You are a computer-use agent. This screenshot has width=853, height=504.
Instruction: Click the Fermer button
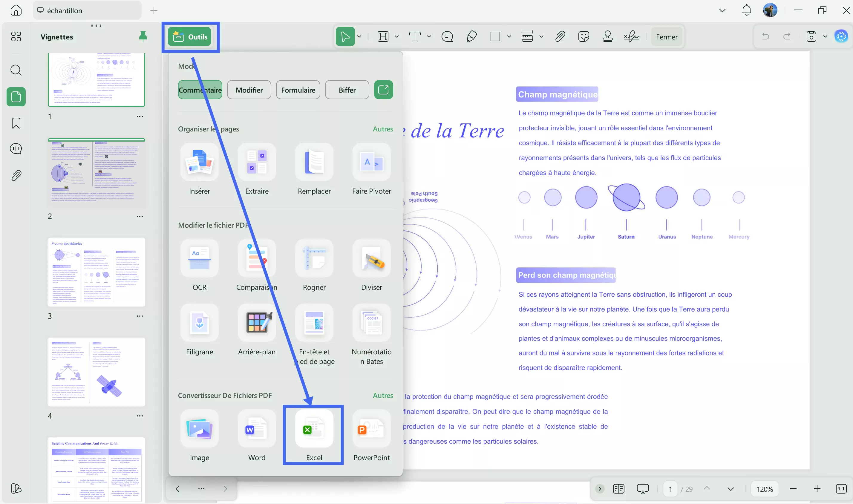point(666,36)
